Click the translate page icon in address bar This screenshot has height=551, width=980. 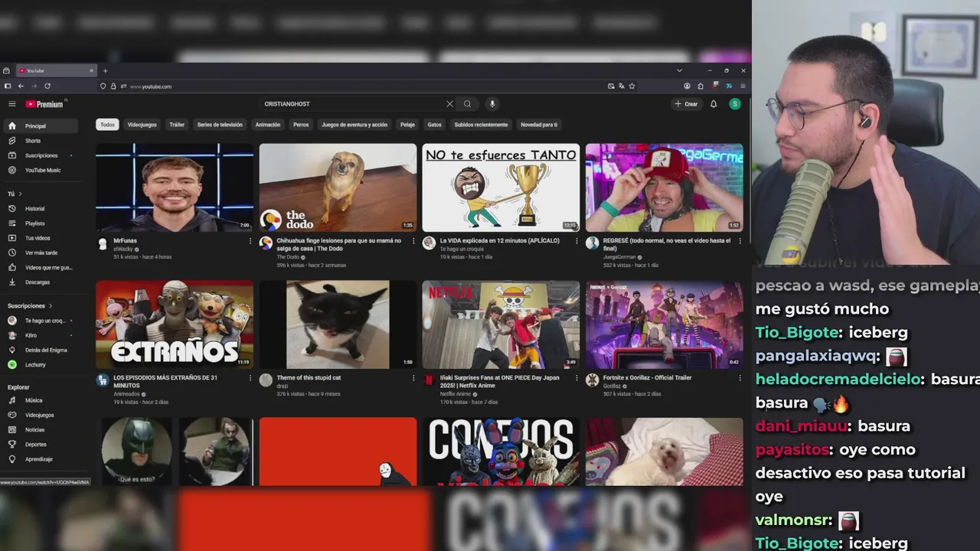click(x=621, y=86)
